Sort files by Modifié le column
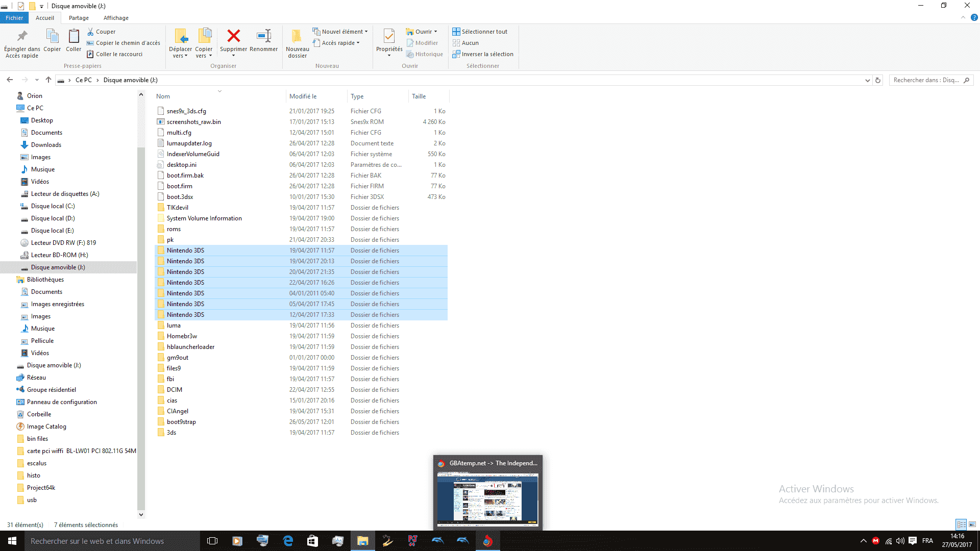Viewport: 980px width, 551px height. pyautogui.click(x=316, y=96)
